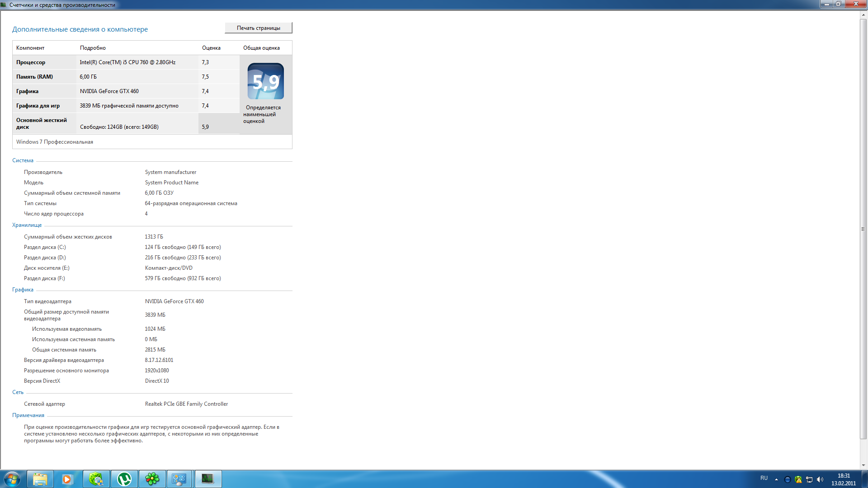Open Windows Explorer from the taskbar
Viewport: 868px width, 488px height.
point(40,479)
